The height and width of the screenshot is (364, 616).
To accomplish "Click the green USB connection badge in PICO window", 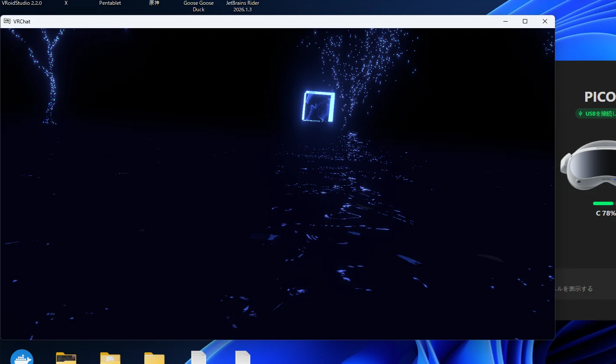I will point(596,113).
